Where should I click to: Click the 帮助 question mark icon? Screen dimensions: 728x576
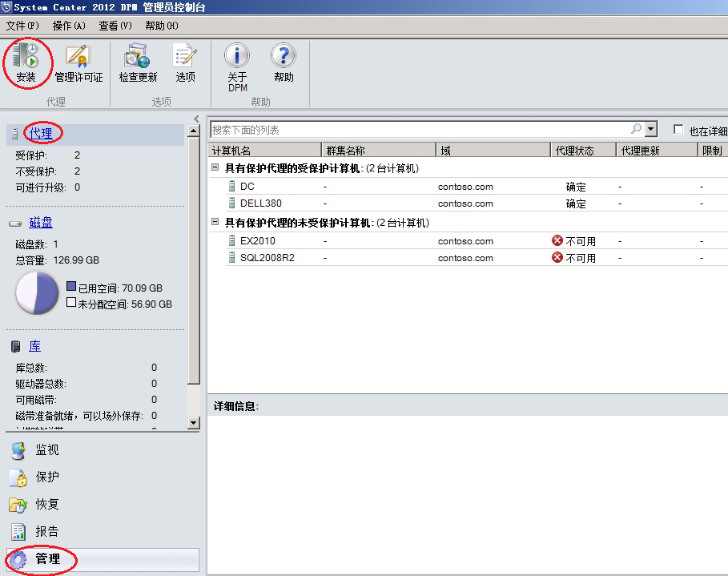[284, 56]
